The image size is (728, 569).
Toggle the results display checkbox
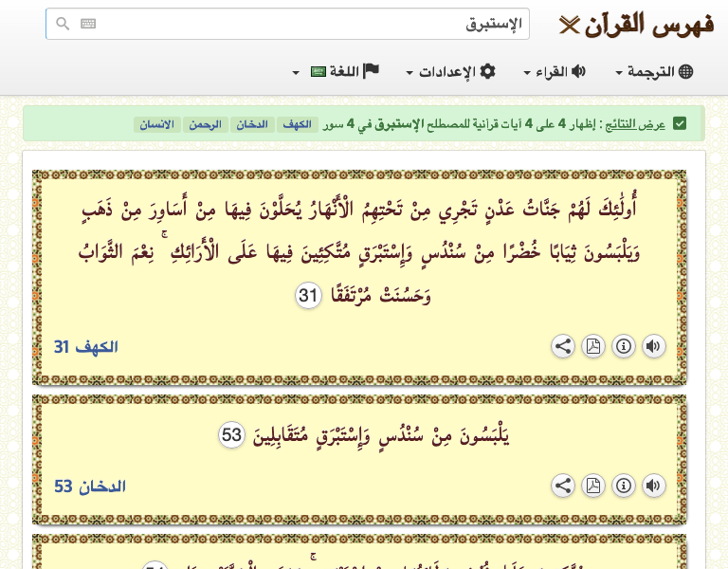680,123
